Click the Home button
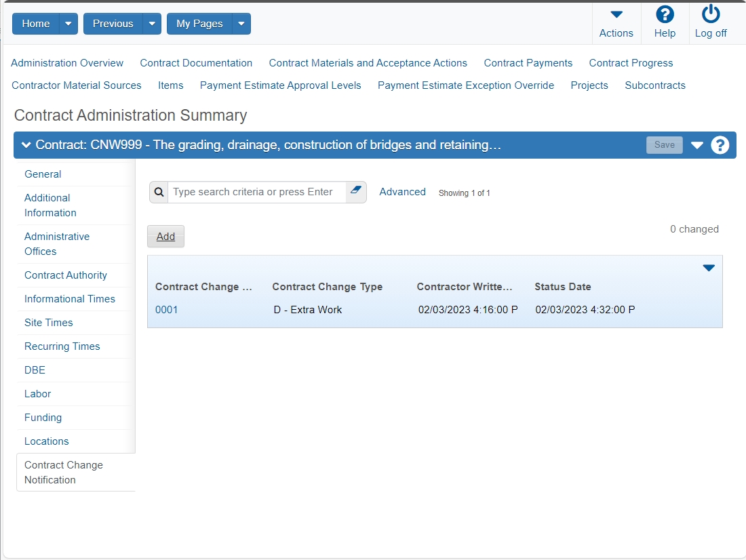 [36, 24]
